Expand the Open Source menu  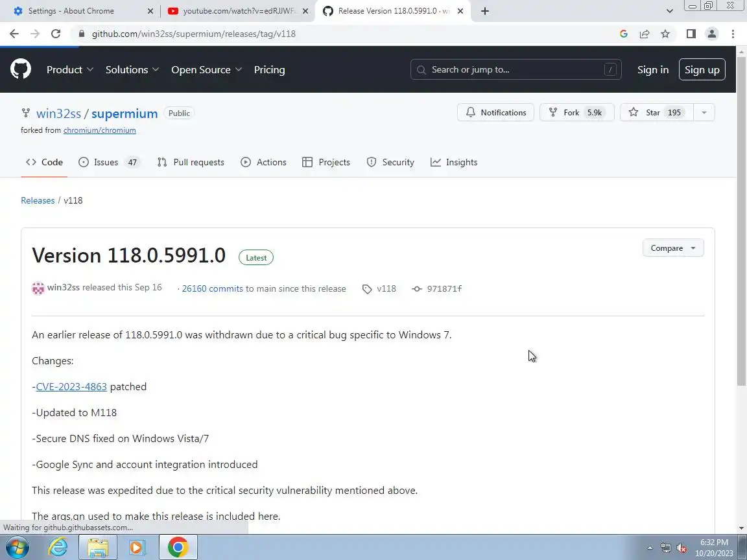click(x=206, y=69)
